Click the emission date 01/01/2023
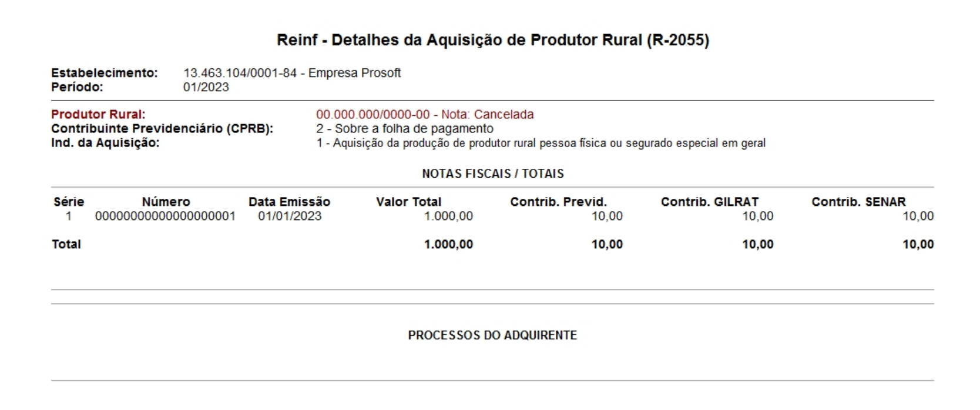 tap(290, 216)
